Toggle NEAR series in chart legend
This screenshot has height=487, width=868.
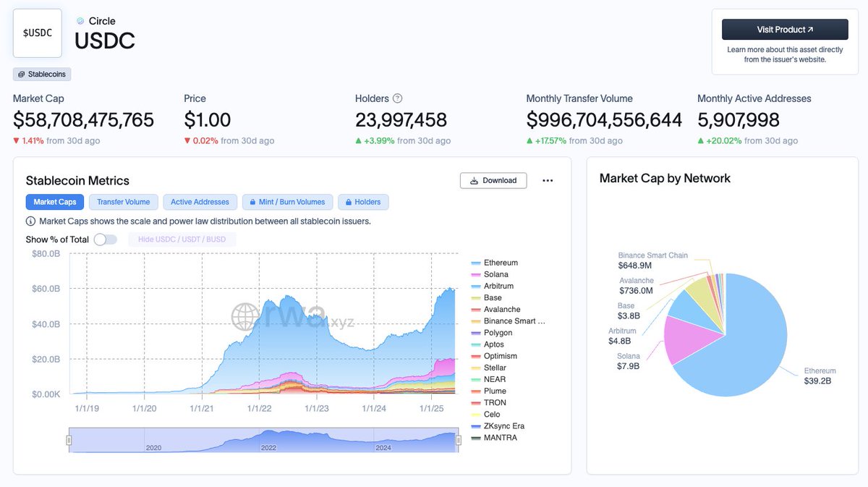click(x=488, y=379)
